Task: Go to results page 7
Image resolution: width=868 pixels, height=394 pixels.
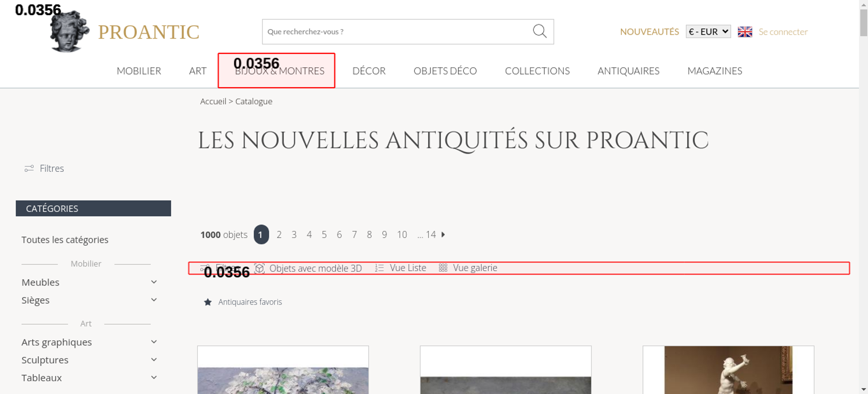Action: click(x=354, y=234)
